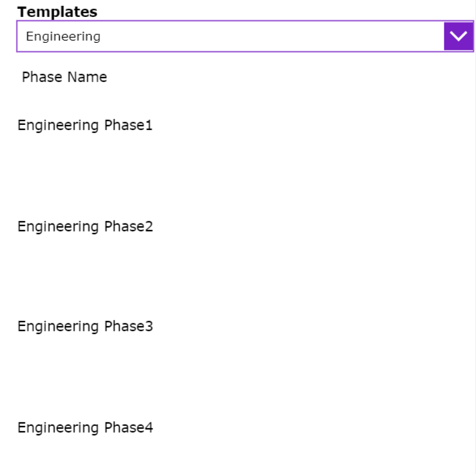Open Engineering Phase1 entry
476x474 pixels.
(x=85, y=125)
